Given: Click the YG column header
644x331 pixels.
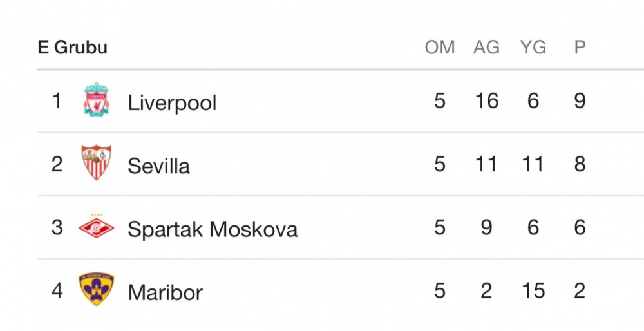Looking at the screenshot, I should point(533,48).
